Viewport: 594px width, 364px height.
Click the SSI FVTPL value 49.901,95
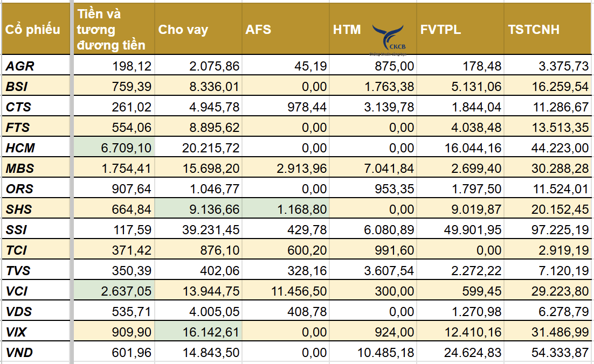(x=460, y=230)
